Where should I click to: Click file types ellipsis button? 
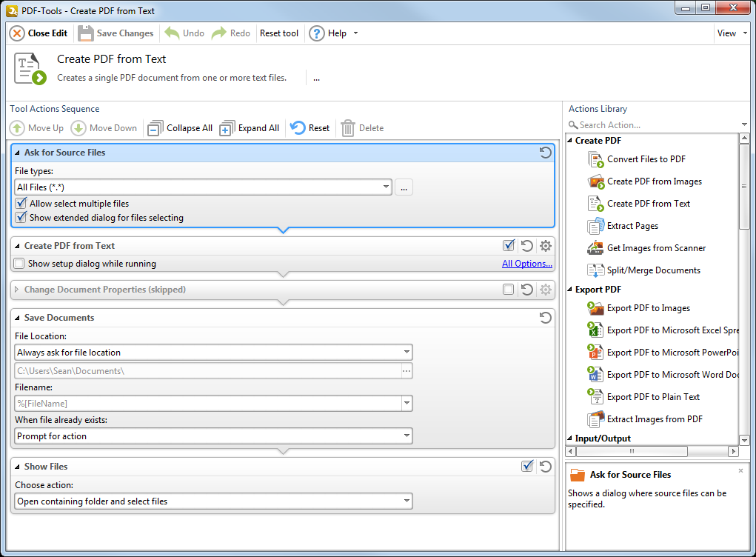click(x=404, y=187)
